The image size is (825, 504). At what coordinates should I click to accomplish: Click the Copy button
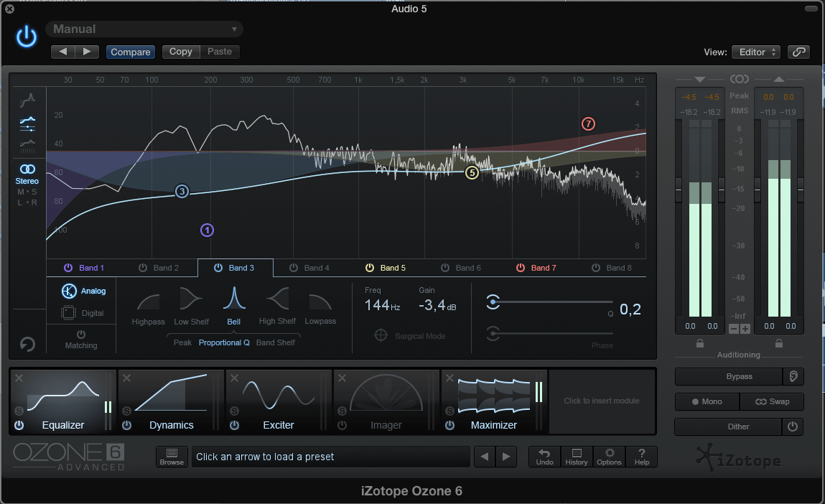[181, 52]
